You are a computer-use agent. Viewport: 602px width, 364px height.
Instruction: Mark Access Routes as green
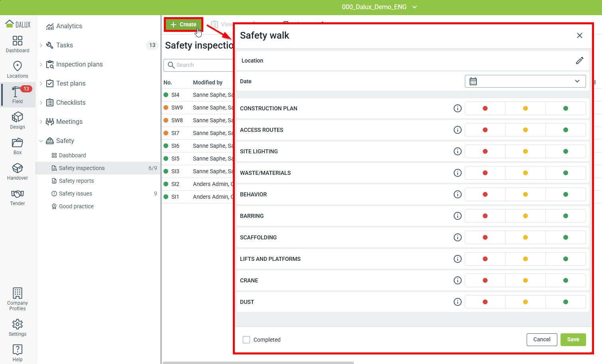point(565,130)
